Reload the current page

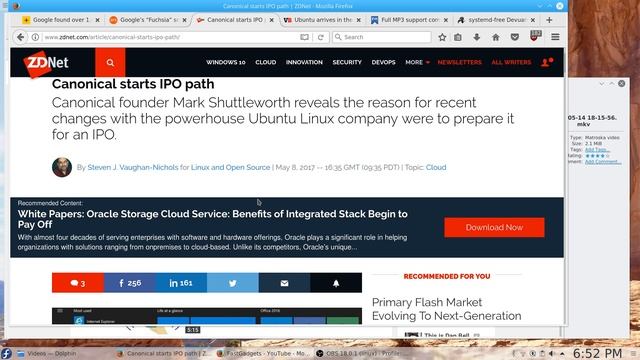pyautogui.click(x=321, y=37)
